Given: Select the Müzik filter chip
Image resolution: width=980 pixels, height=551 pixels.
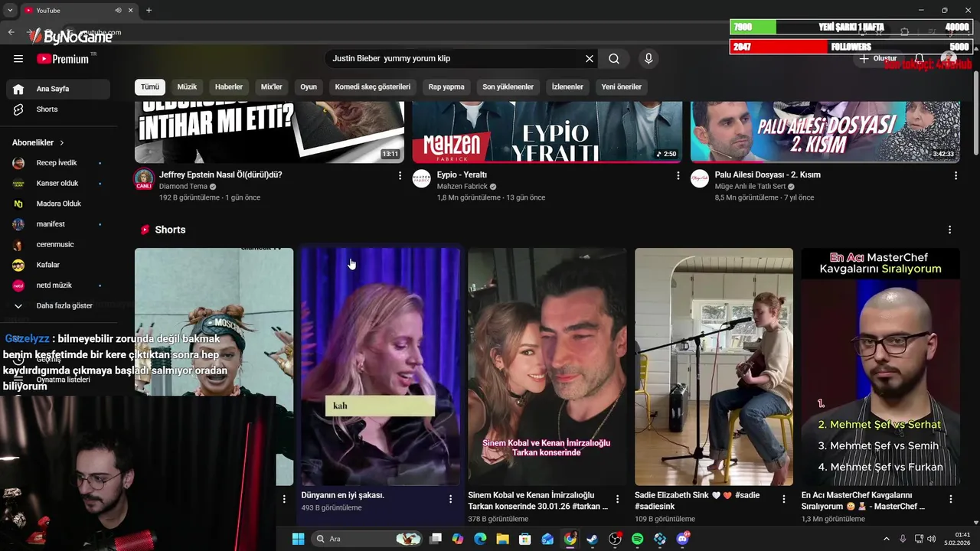Looking at the screenshot, I should click(x=188, y=86).
